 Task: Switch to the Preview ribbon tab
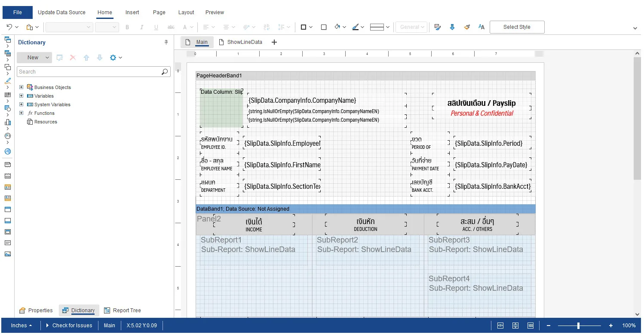pos(215,12)
